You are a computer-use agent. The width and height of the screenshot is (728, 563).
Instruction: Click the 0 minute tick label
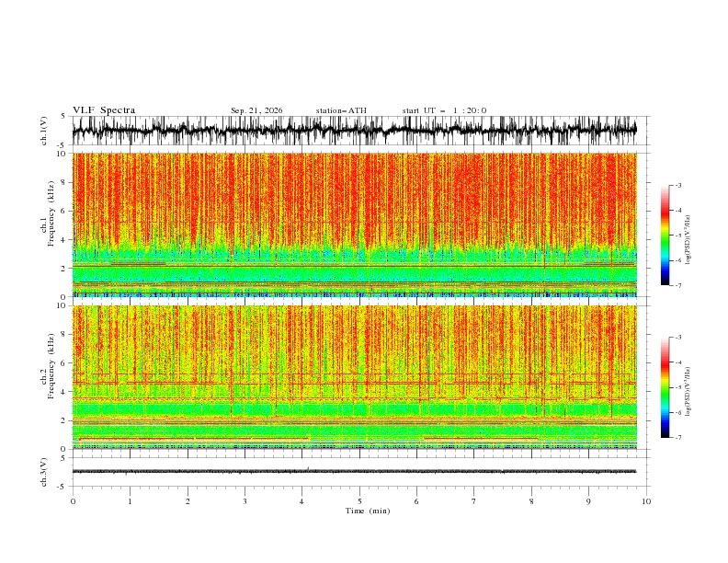tap(73, 501)
